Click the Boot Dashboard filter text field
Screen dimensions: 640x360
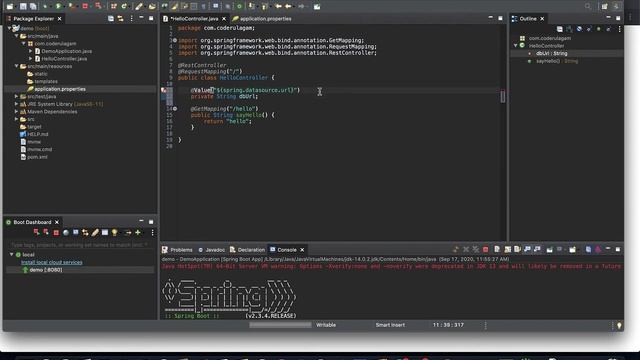coord(79,245)
